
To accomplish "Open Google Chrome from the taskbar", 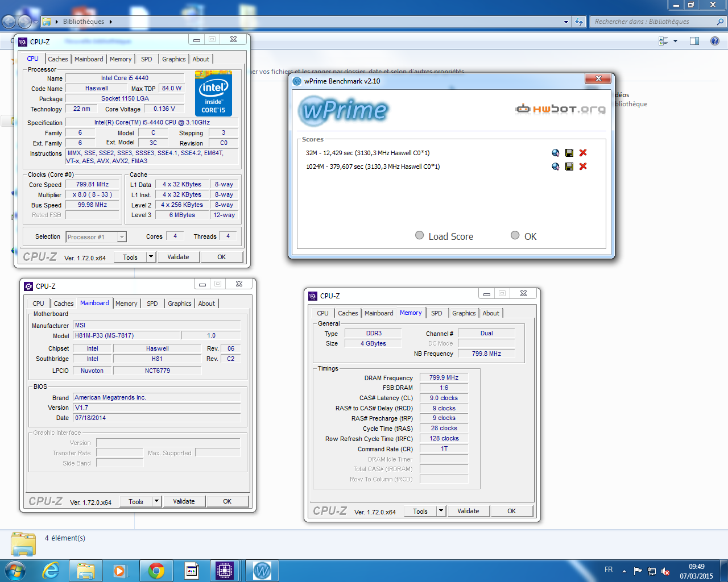I will (156, 571).
